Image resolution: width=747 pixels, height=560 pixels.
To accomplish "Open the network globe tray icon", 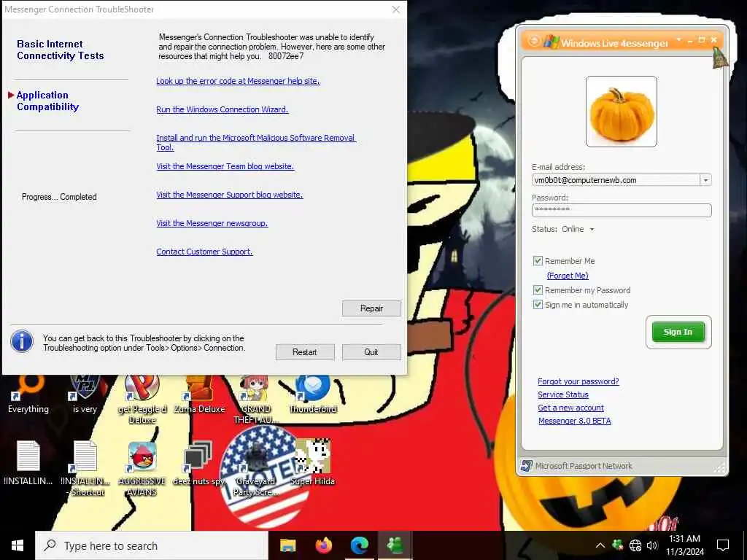I will pos(635,545).
